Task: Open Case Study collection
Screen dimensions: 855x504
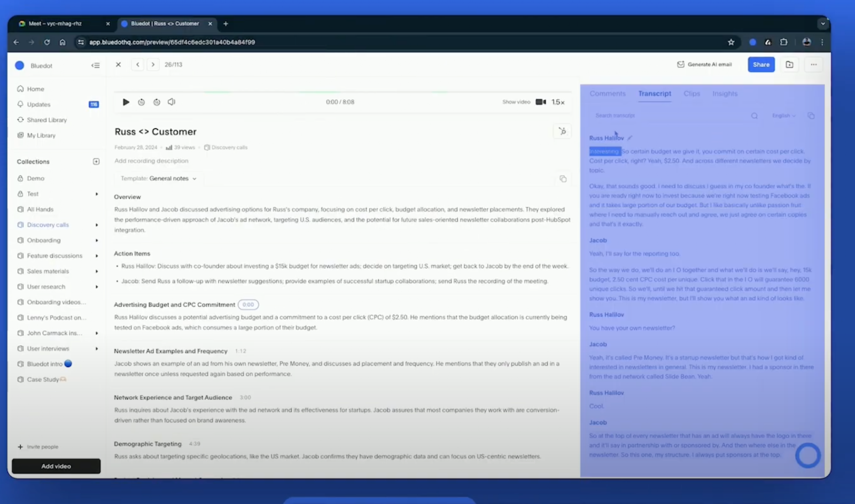Action: (x=43, y=379)
